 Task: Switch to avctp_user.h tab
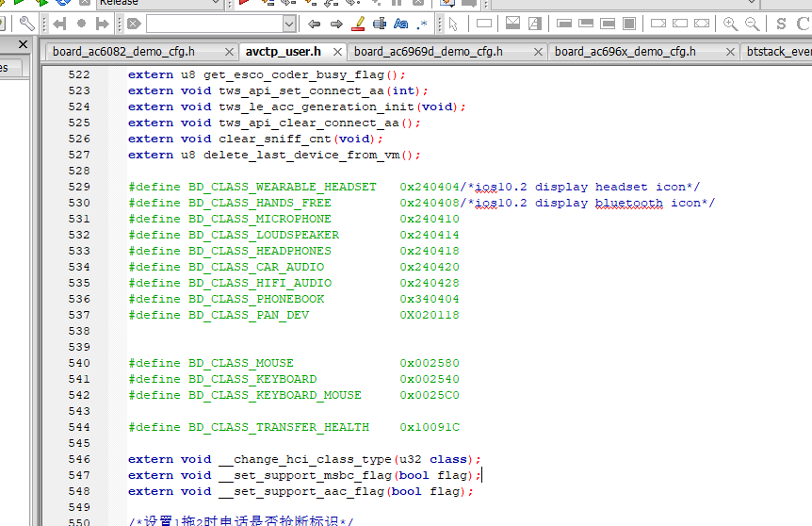(284, 51)
